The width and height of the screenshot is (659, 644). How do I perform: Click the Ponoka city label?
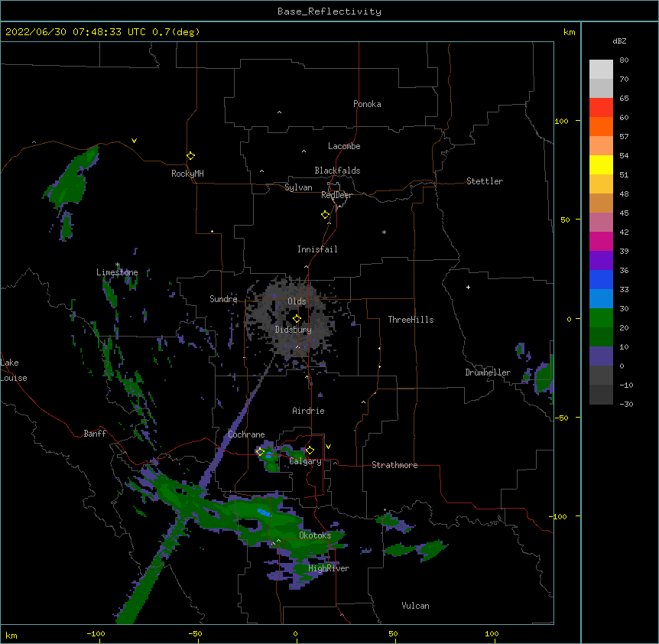367,104
